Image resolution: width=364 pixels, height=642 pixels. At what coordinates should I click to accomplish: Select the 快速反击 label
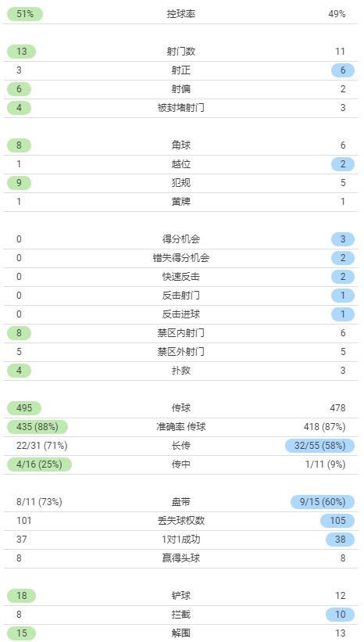tap(181, 277)
